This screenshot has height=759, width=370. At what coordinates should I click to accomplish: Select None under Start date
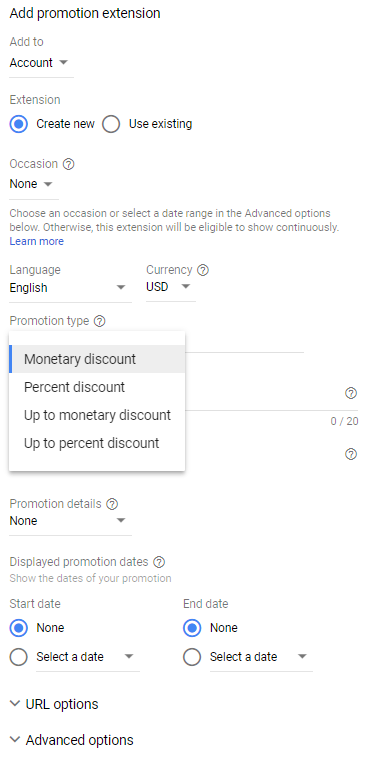click(19, 628)
